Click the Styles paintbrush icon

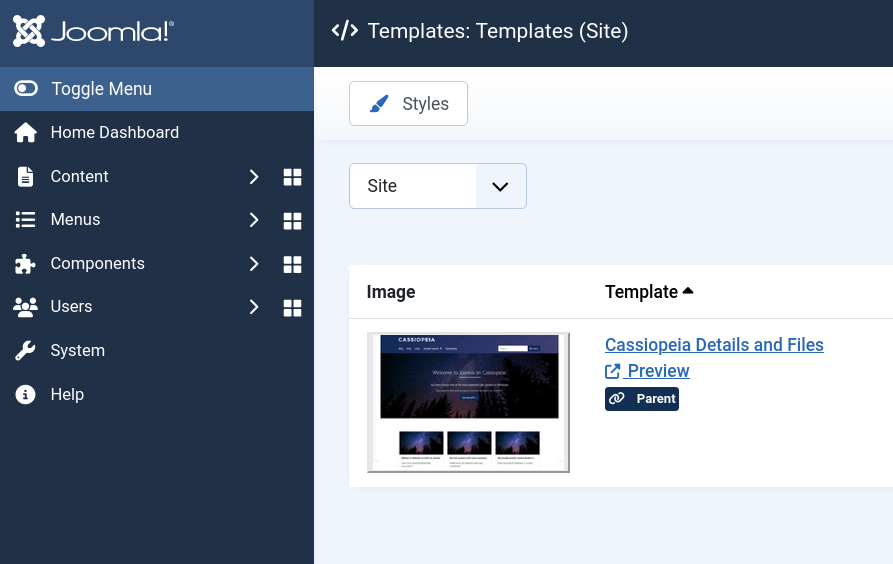379,104
